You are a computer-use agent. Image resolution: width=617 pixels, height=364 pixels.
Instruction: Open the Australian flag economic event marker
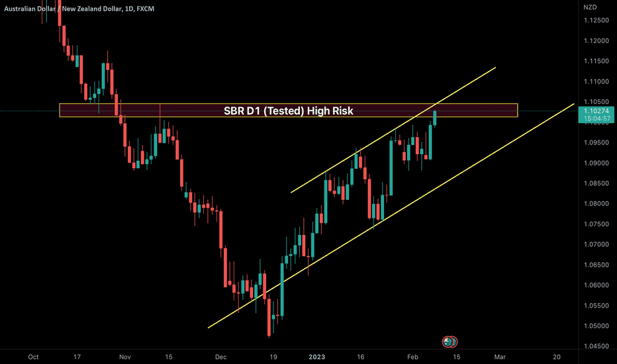448,341
